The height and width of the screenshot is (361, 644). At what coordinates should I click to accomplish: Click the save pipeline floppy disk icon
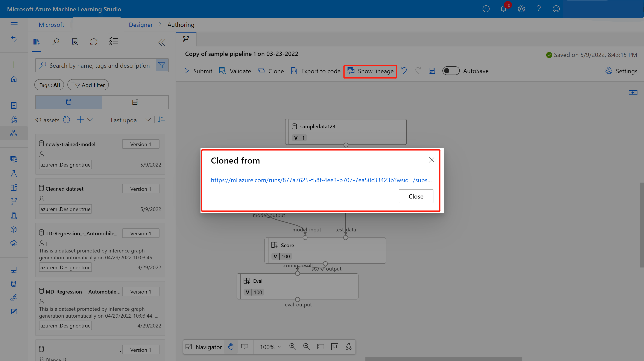432,71
